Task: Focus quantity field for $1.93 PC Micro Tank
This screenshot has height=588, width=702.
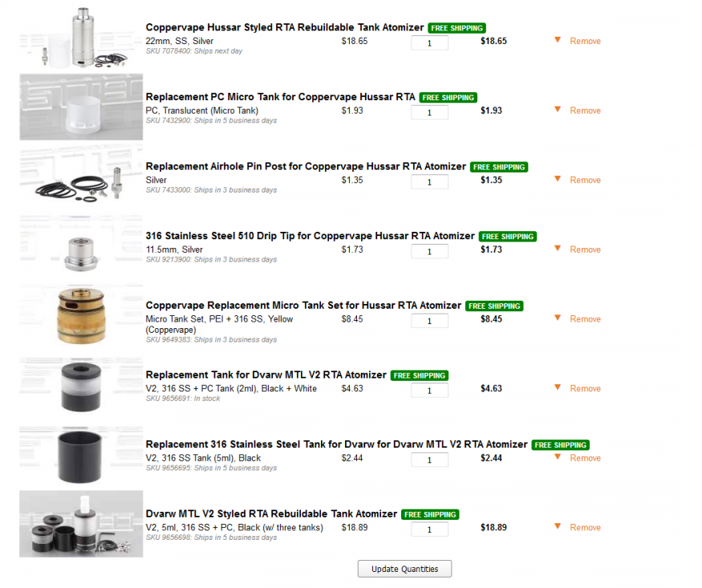Action: point(429,112)
